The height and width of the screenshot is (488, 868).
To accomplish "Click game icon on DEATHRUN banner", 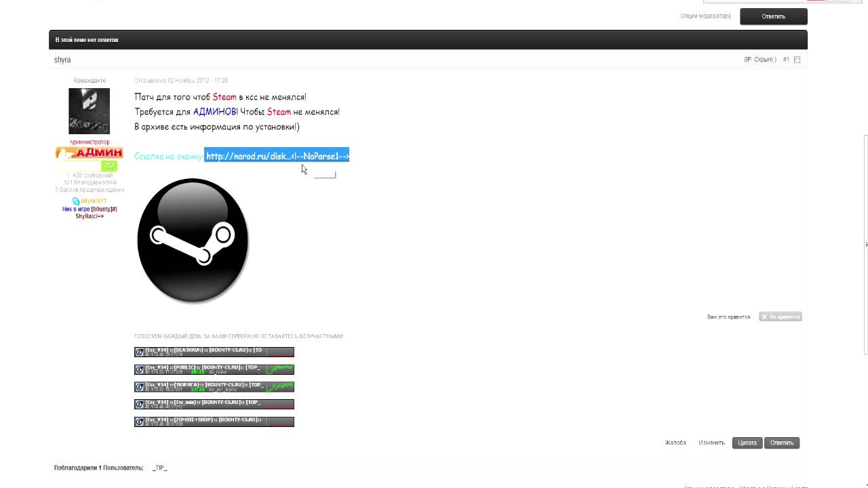I will click(140, 352).
